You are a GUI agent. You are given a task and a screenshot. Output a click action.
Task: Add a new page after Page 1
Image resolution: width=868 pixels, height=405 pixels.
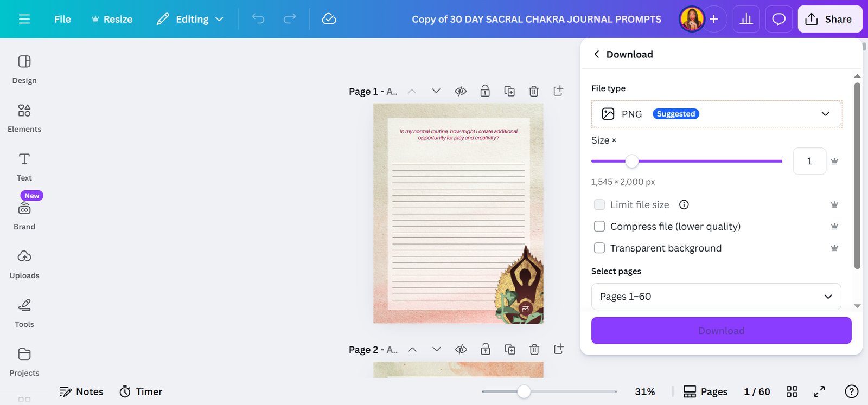pyautogui.click(x=558, y=91)
